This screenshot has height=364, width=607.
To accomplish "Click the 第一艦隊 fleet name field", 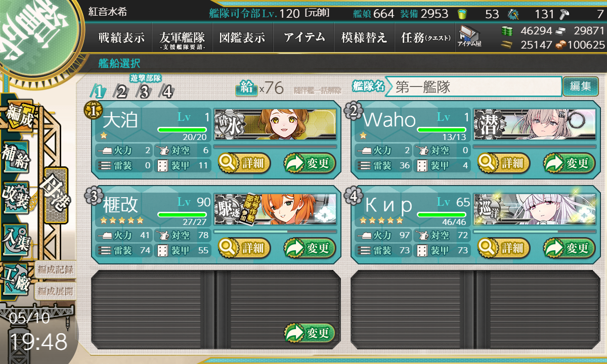I will [x=473, y=87].
